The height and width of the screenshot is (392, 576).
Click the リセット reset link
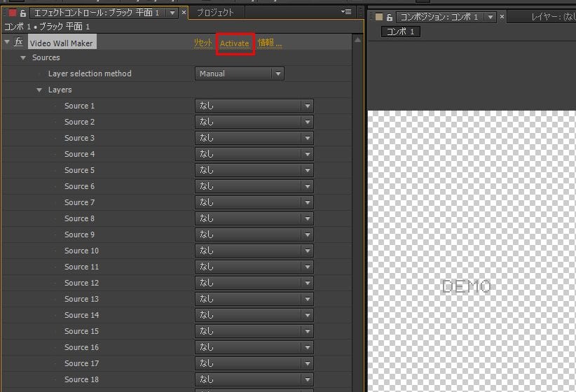pyautogui.click(x=203, y=43)
